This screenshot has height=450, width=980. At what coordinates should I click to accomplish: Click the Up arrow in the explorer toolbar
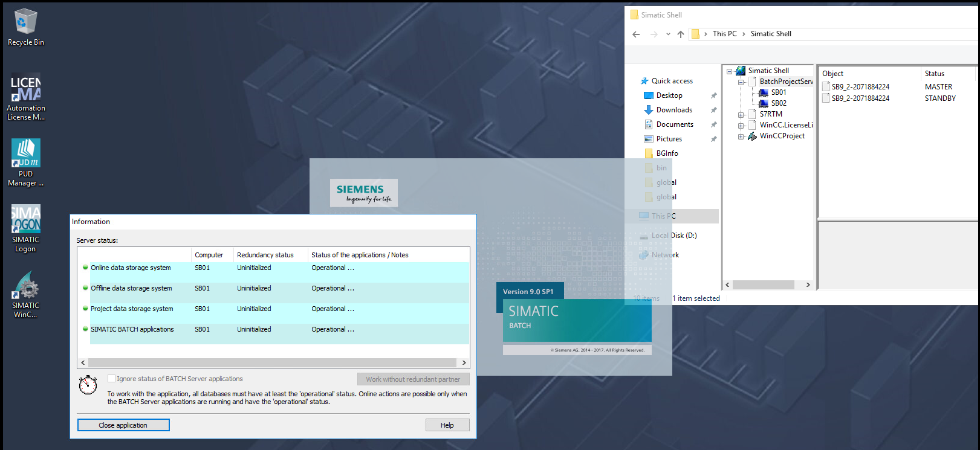(681, 34)
